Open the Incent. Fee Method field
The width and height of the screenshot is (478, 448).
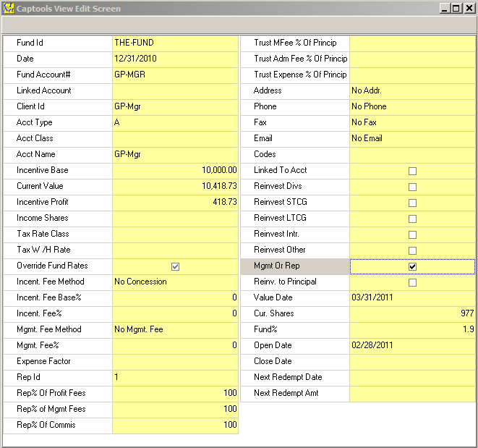point(175,282)
